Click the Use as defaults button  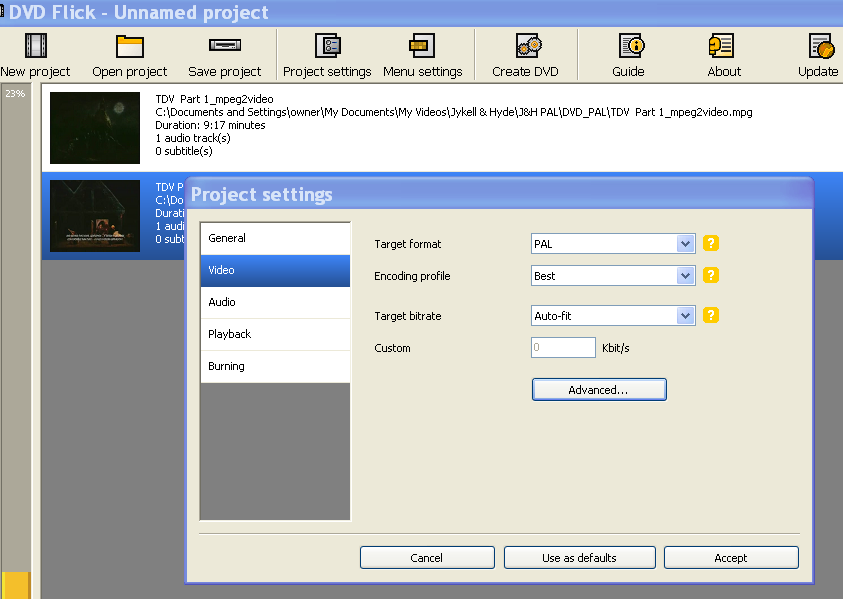tap(580, 558)
